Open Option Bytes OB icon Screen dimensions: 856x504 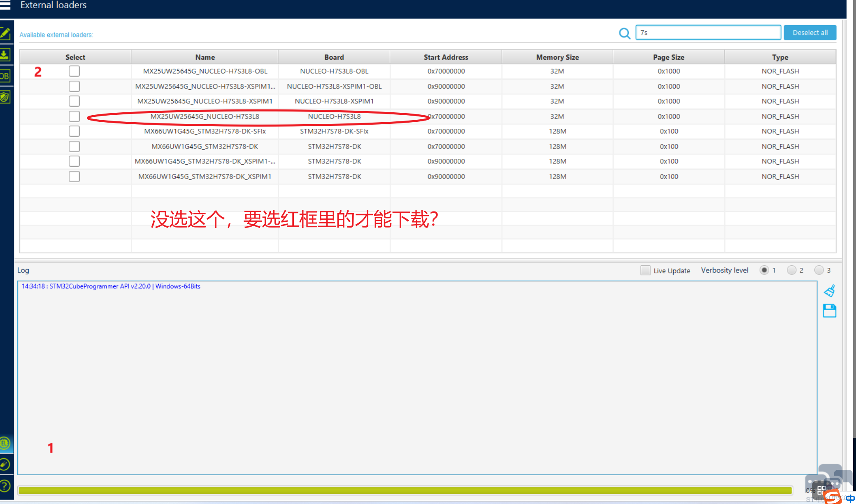5,76
